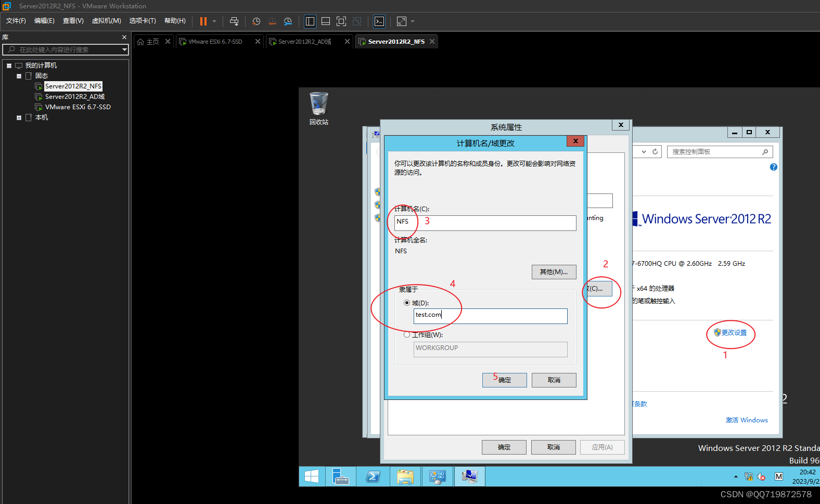Image resolution: width=820 pixels, height=504 pixels.
Task: Close the Server2012R2_NFS tab
Action: [432, 42]
